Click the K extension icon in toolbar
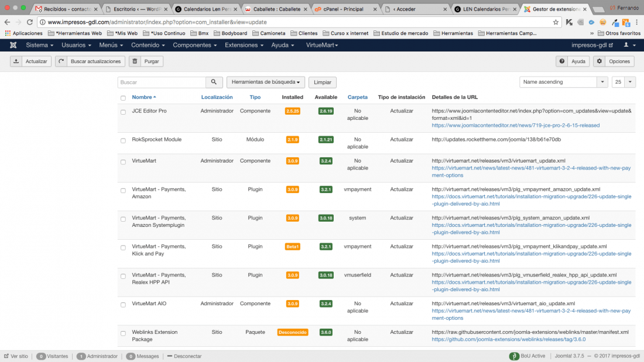The image size is (644, 362). pyautogui.click(x=569, y=22)
